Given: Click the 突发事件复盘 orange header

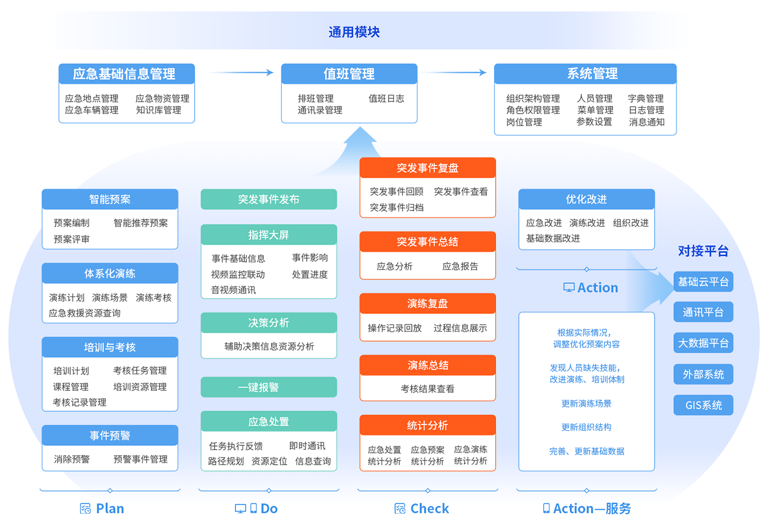Looking at the screenshot, I should click(x=427, y=168).
